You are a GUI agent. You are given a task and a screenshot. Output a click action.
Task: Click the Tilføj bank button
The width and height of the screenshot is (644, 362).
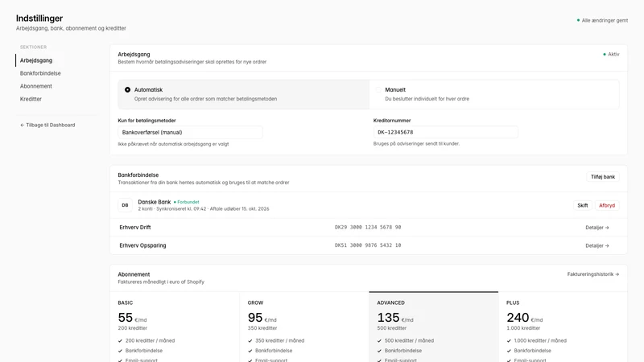coord(602,177)
